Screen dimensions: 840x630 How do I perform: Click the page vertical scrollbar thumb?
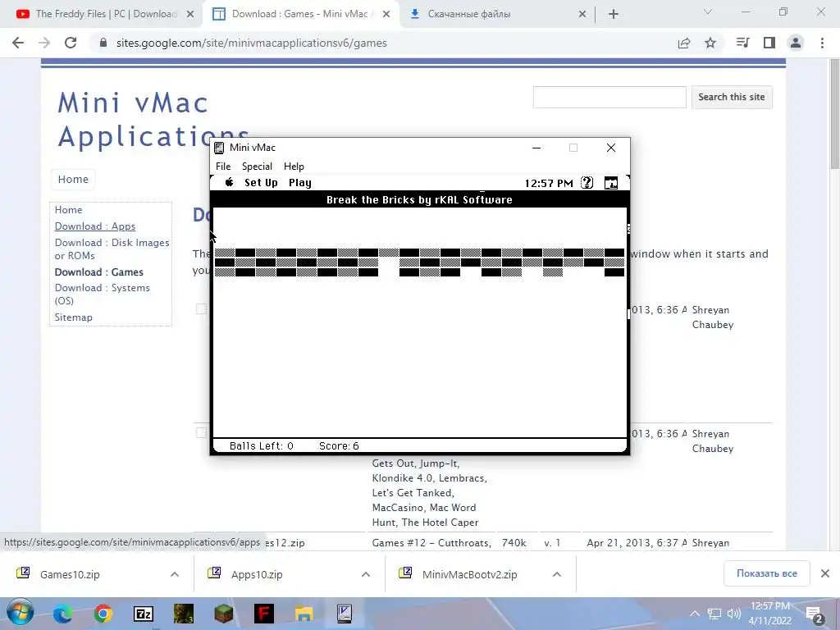click(x=834, y=115)
